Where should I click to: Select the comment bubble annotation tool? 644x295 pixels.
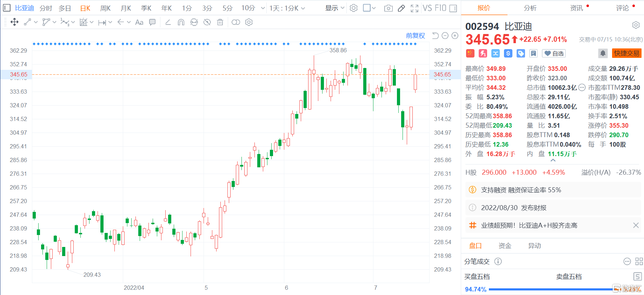pos(152,22)
